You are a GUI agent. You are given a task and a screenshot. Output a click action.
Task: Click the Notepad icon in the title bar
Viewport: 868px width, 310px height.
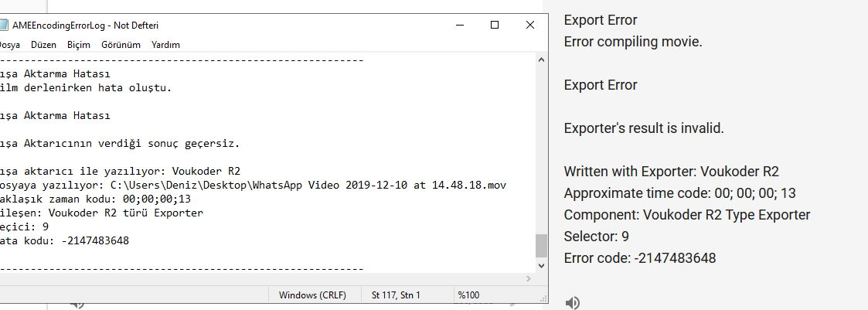(x=3, y=25)
